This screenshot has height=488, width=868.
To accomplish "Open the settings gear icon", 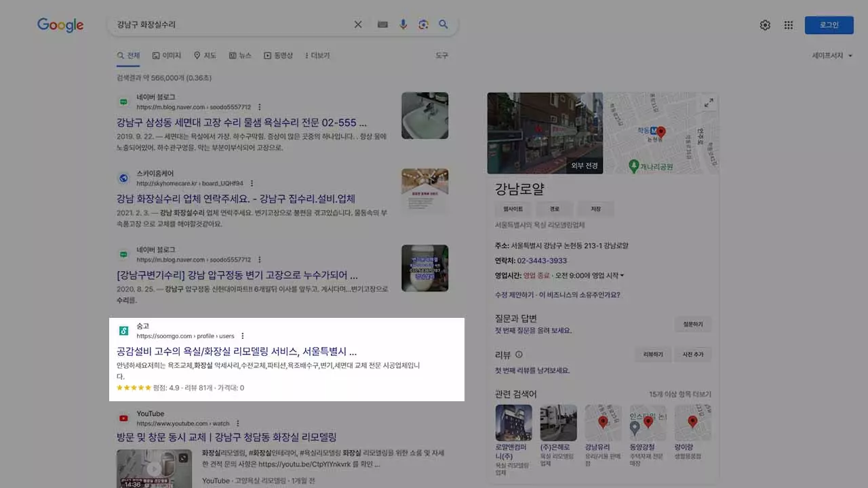I will (x=765, y=25).
